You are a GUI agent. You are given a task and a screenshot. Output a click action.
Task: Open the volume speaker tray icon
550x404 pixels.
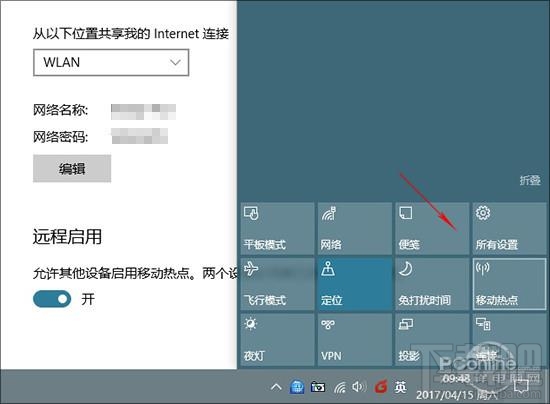359,387
